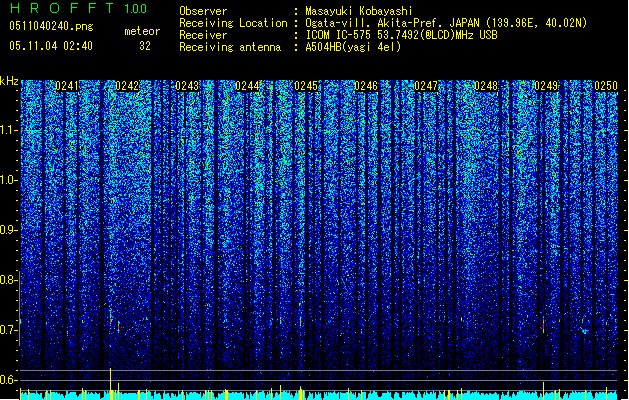Click the red meteor echo near 0249

(544, 324)
